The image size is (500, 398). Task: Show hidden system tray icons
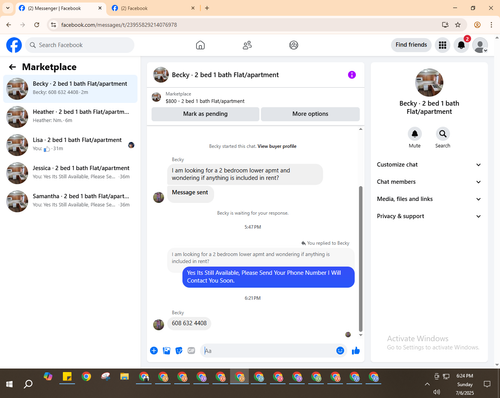tap(427, 384)
